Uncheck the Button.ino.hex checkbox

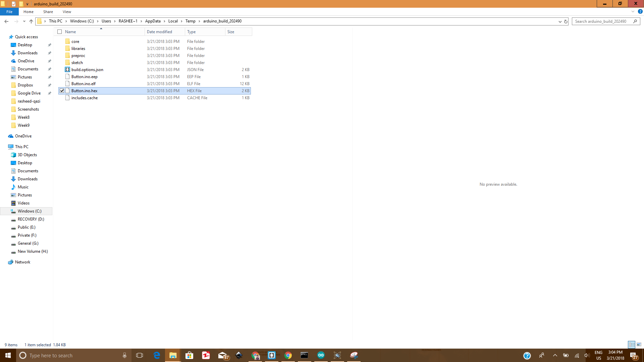coord(62,91)
